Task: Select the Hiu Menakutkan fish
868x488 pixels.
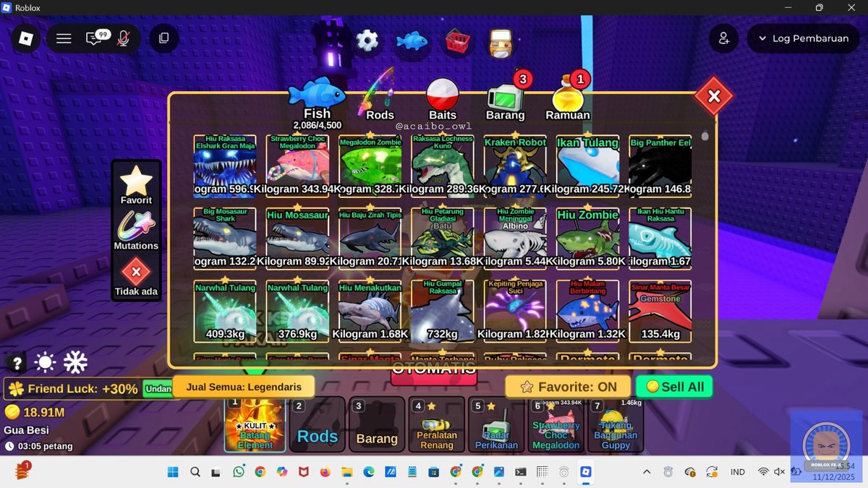Action: [x=370, y=311]
